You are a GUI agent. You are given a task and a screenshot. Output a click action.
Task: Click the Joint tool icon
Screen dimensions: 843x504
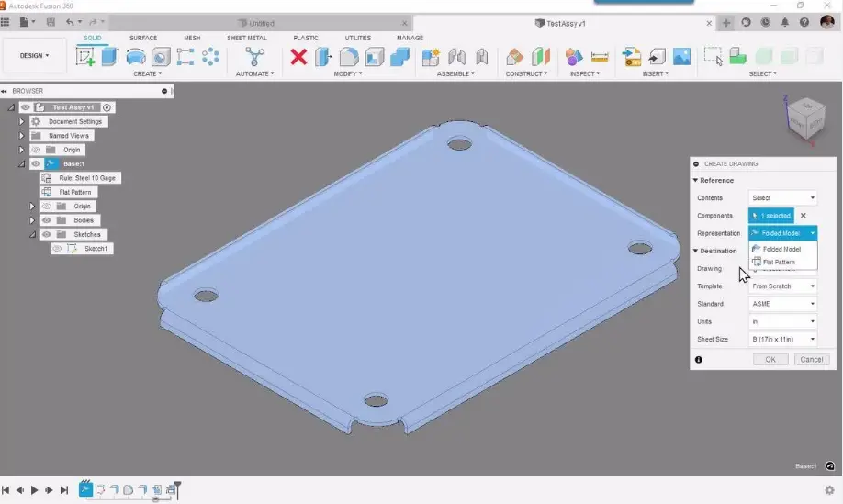[456, 56]
